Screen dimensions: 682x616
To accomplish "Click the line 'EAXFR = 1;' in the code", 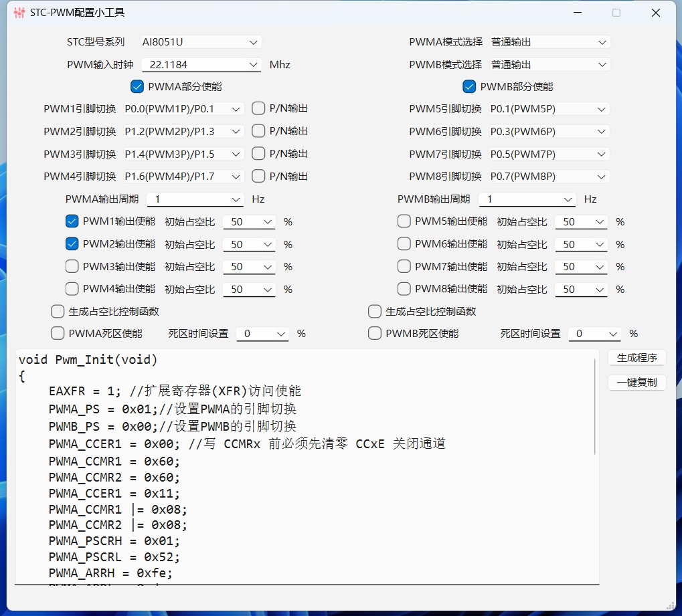I will [x=175, y=391].
